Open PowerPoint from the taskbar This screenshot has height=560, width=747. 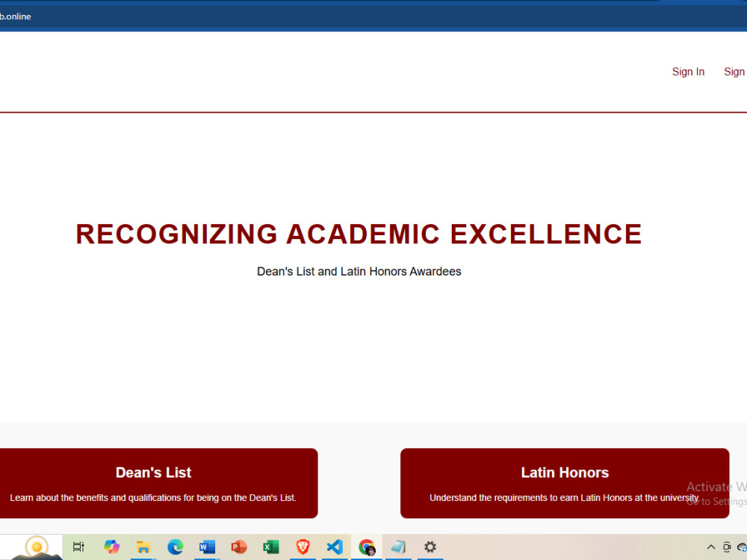pos(239,547)
